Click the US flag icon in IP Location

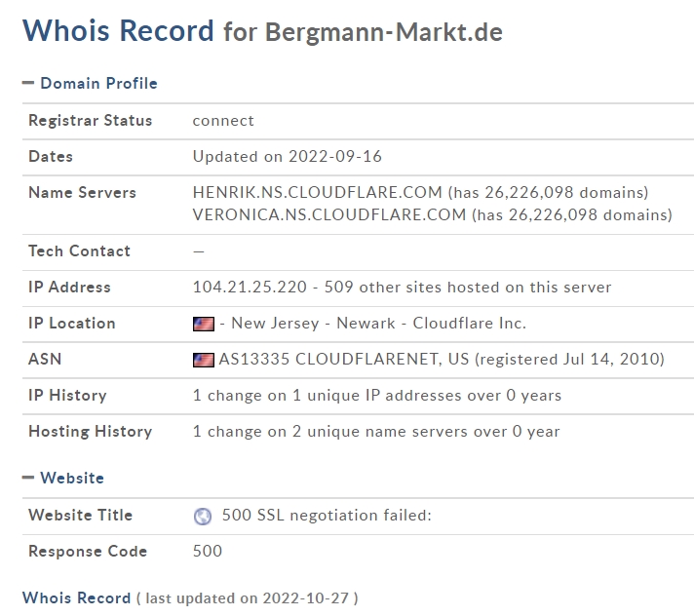204,324
